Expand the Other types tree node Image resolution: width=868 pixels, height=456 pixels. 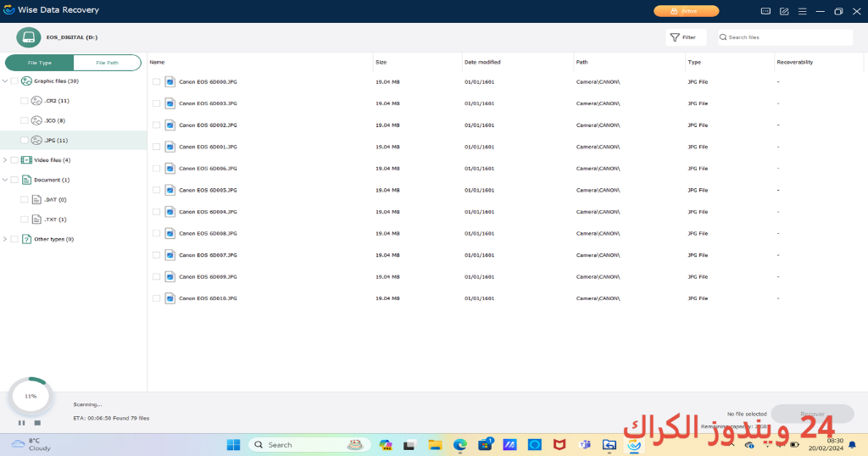(x=5, y=239)
